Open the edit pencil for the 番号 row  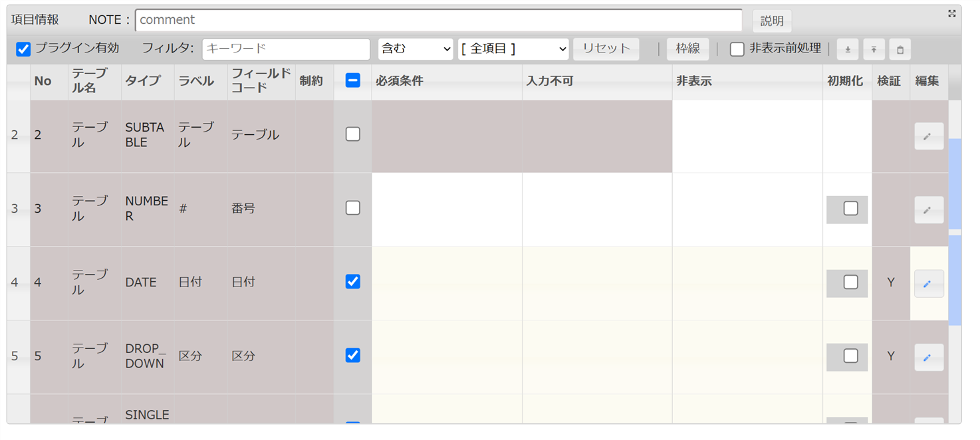tap(928, 210)
